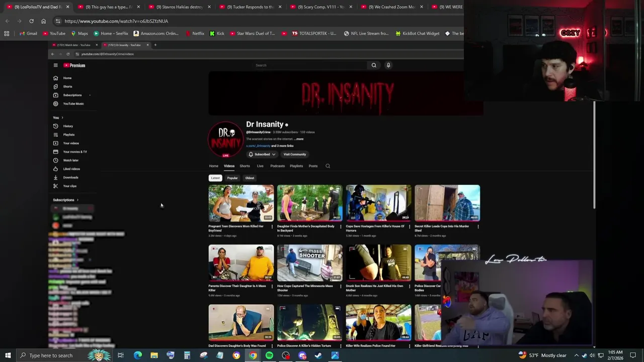Open the Subscribed notification dropdown
The height and width of the screenshot is (362, 644).
[x=262, y=154]
